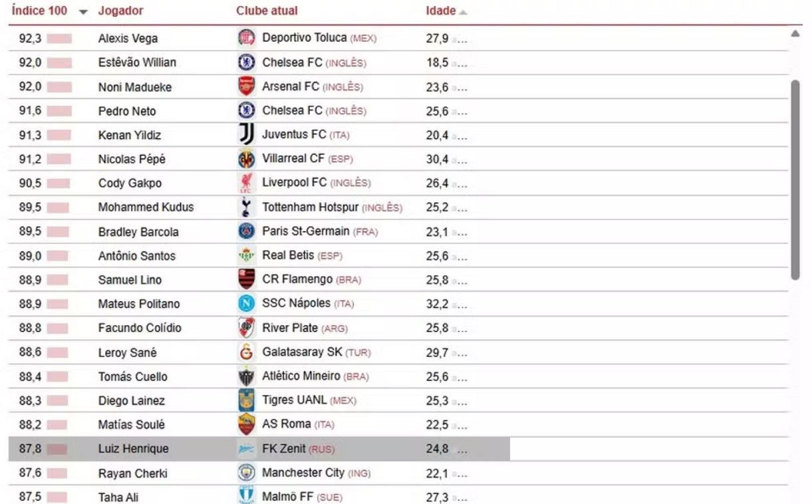Click the index bar next to 92,3
Viewport: 812px width, 504px height.
[59, 38]
